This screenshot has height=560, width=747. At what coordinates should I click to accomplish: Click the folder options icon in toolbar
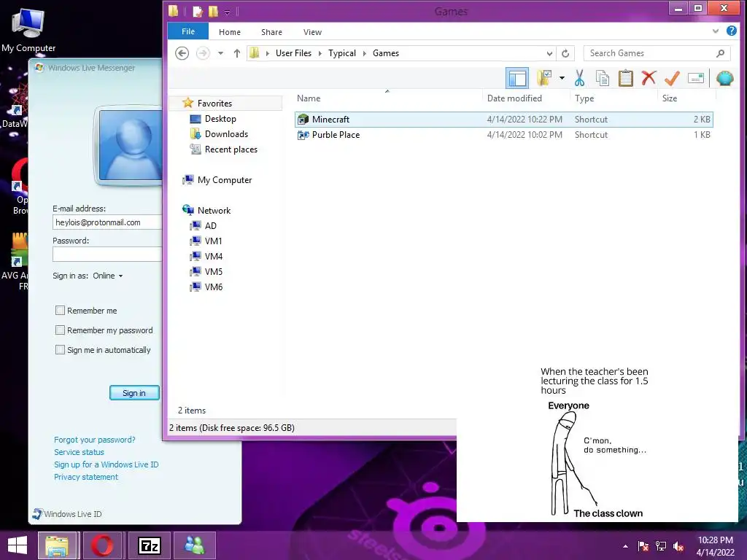click(x=544, y=78)
